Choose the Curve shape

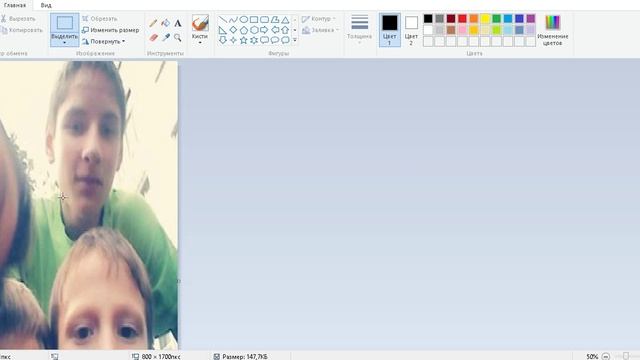click(x=233, y=20)
